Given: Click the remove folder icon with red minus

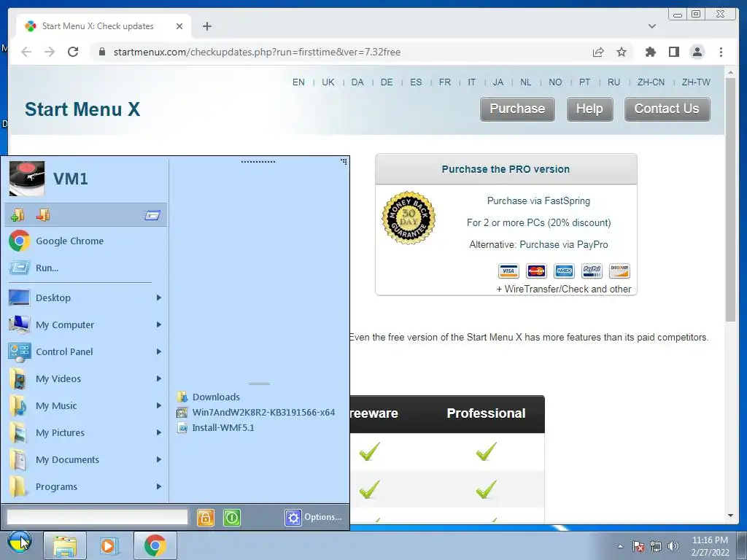Looking at the screenshot, I should [x=43, y=215].
